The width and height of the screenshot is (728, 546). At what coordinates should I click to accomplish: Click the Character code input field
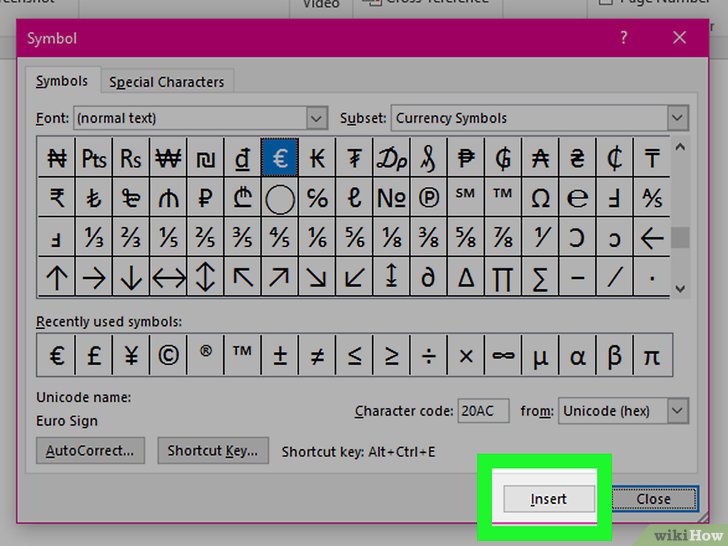(483, 411)
